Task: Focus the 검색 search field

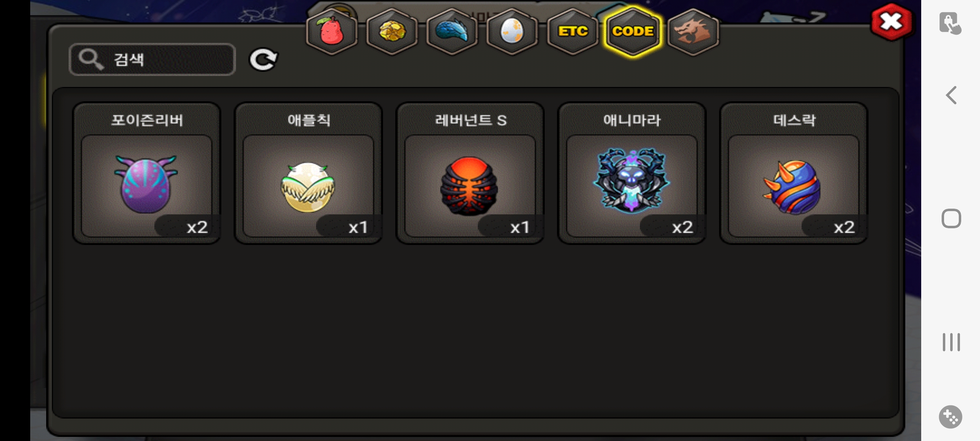Action: point(152,60)
